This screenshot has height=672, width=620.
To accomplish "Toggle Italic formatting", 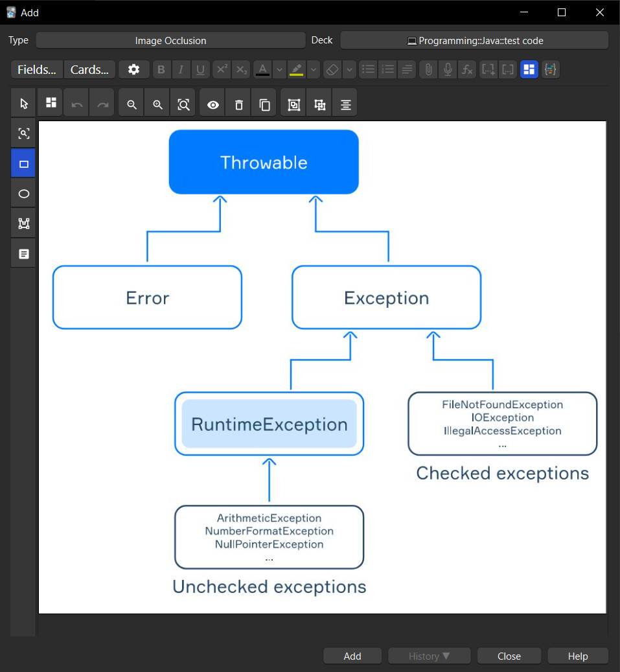I will pos(181,69).
